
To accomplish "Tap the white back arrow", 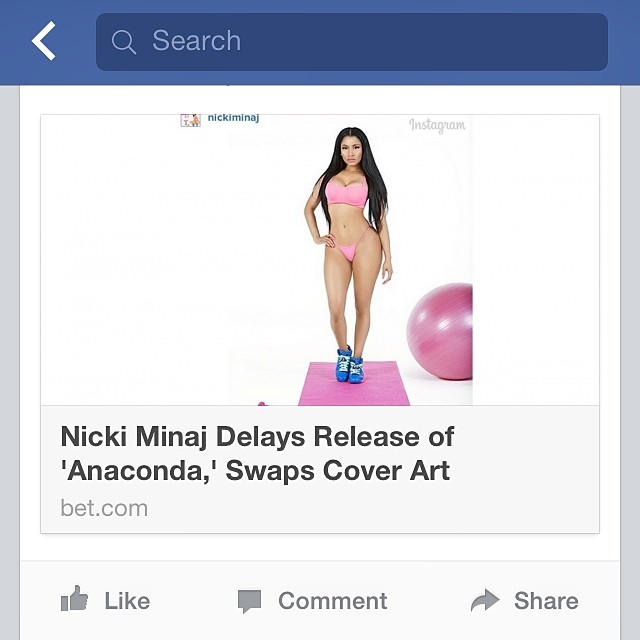I will 44,41.
